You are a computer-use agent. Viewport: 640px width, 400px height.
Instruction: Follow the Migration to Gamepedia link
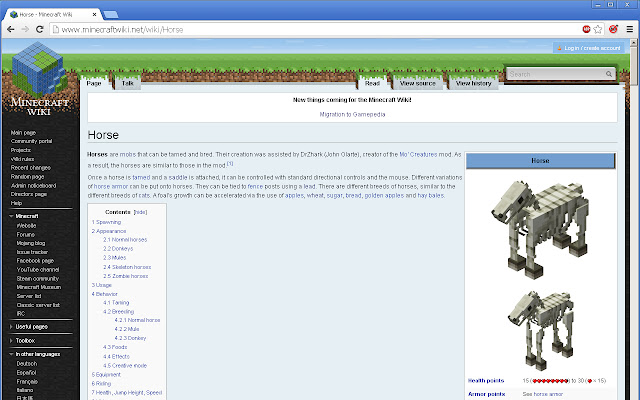(352, 114)
